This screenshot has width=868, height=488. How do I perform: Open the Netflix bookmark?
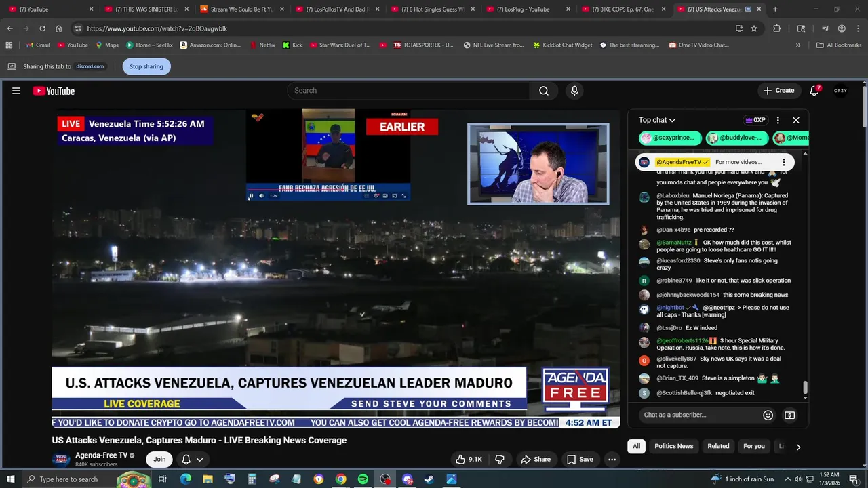[262, 45]
